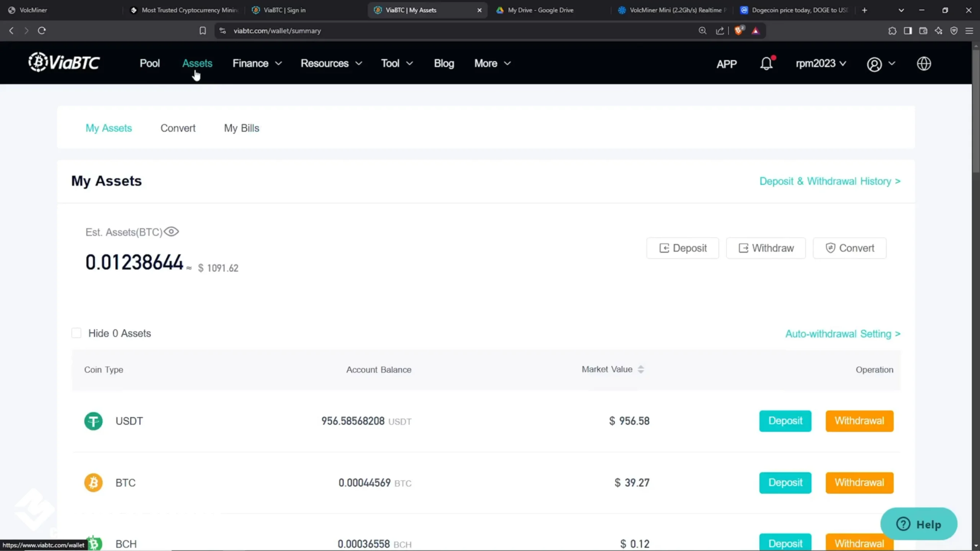Click the BTC coin icon
The image size is (980, 551).
(x=93, y=483)
